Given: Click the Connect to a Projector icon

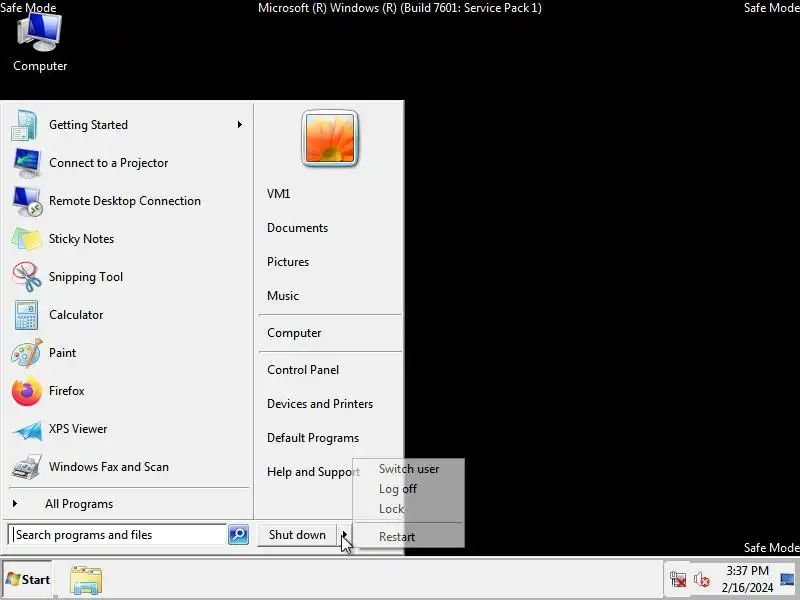Looking at the screenshot, I should 26,163.
